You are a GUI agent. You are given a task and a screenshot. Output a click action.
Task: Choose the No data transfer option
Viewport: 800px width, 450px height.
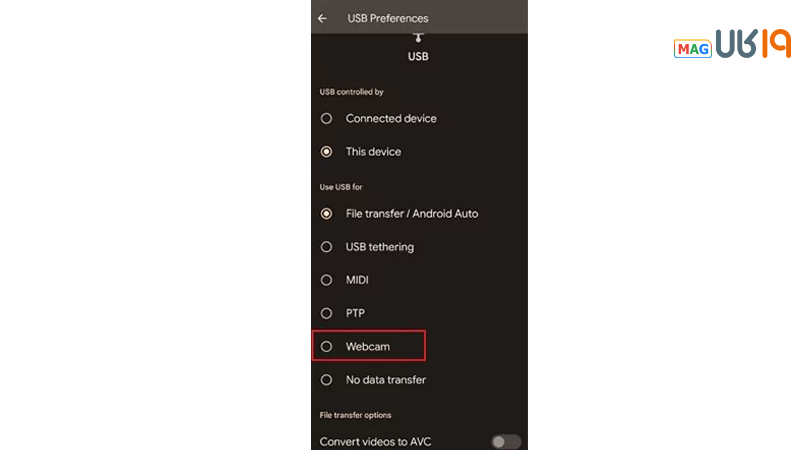(326, 380)
